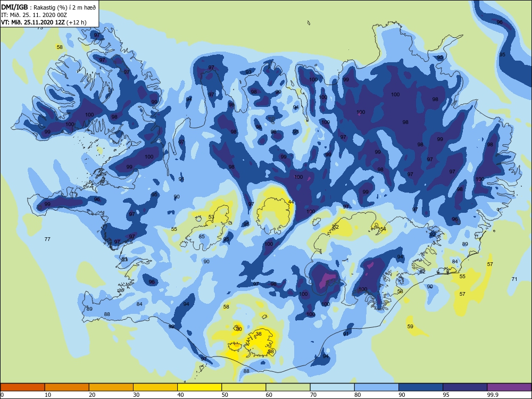Click the map humidity value 53
The image size is (532, 399).
(211, 217)
